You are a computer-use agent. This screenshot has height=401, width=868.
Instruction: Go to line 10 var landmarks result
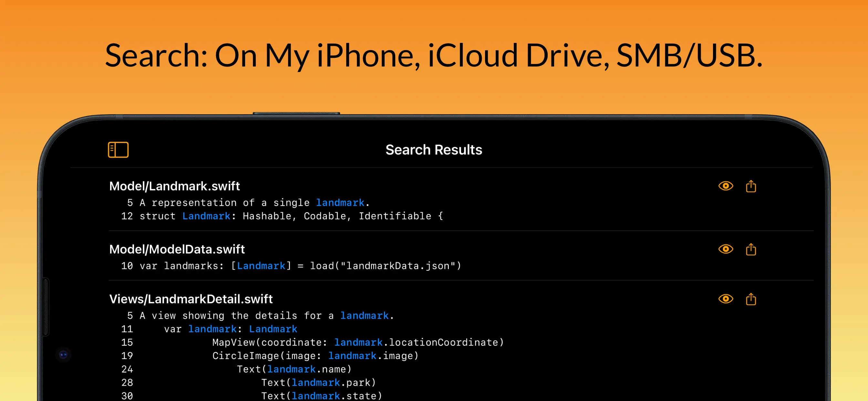coord(290,266)
